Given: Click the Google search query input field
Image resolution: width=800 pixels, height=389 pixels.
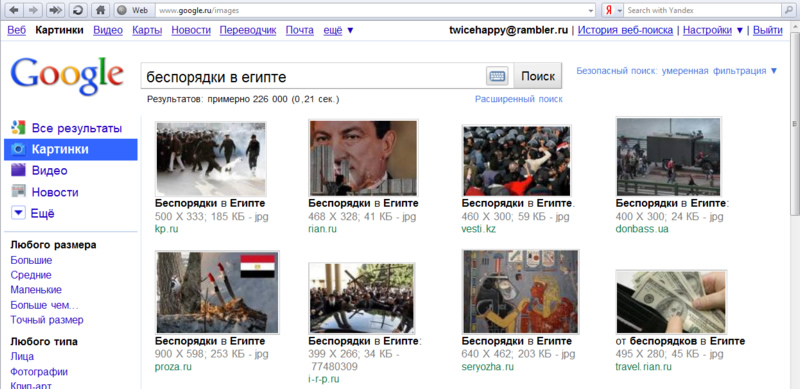Looking at the screenshot, I should click(x=313, y=77).
